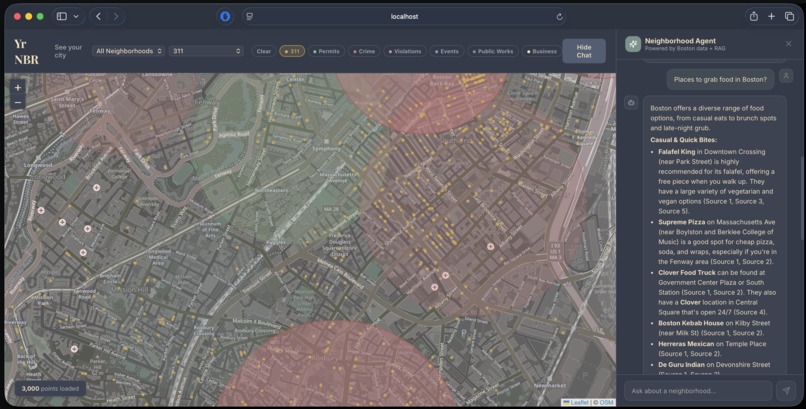The height and width of the screenshot is (409, 806).
Task: Click the localhost address bar
Action: click(x=404, y=16)
